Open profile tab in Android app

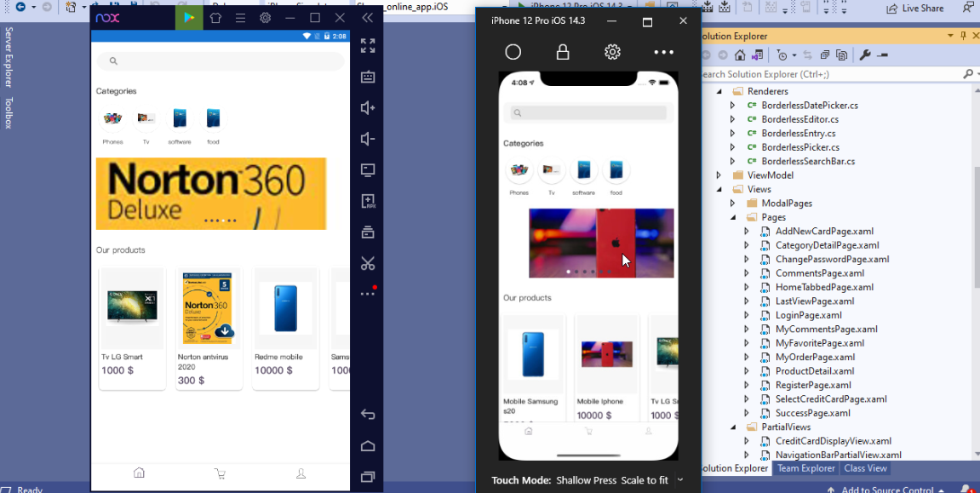pos(301,473)
